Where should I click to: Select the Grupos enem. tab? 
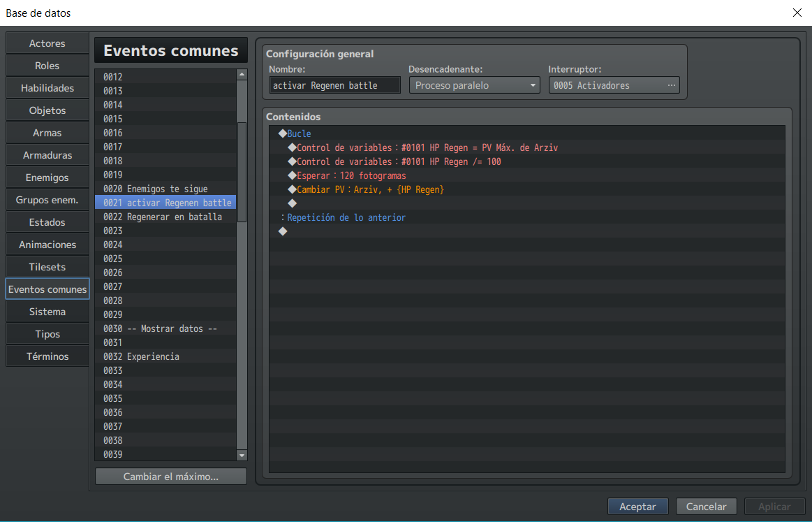click(x=47, y=200)
